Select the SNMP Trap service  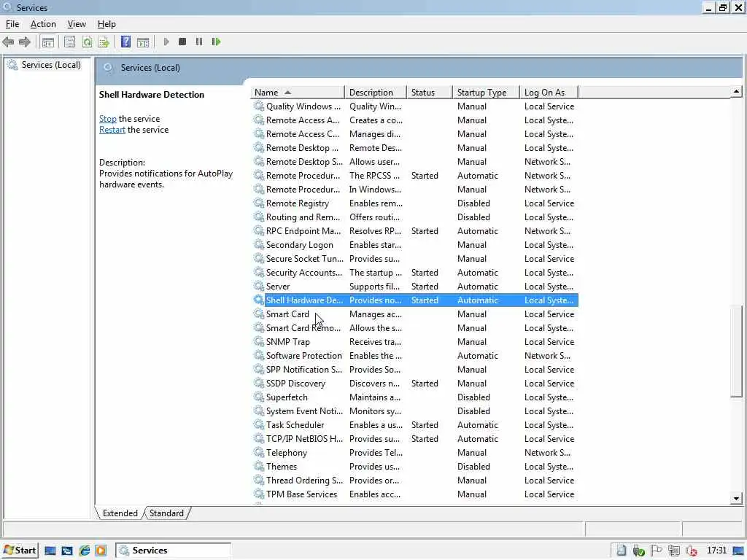pos(414,341)
